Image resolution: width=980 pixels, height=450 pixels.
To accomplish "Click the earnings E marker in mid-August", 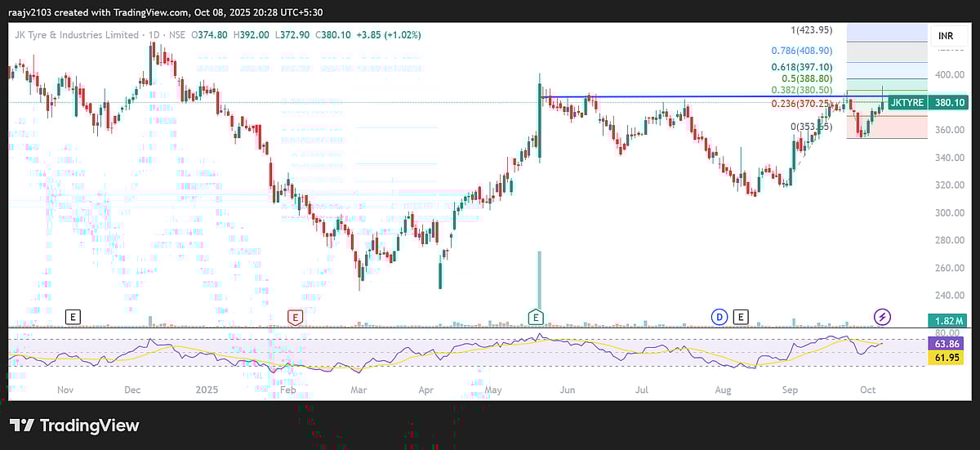I will point(742,316).
